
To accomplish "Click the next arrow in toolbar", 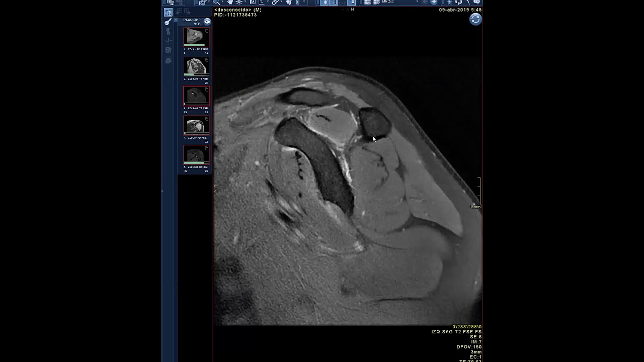I will click(x=434, y=2).
